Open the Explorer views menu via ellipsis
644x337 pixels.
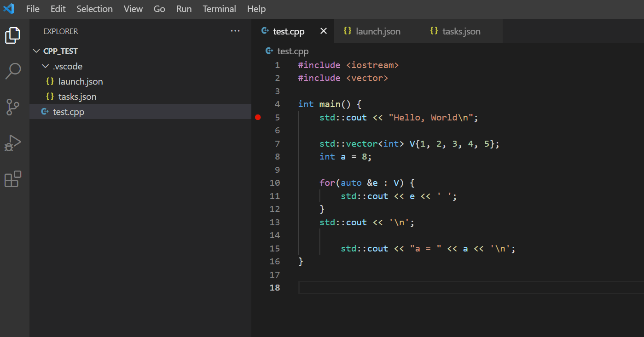click(x=235, y=31)
